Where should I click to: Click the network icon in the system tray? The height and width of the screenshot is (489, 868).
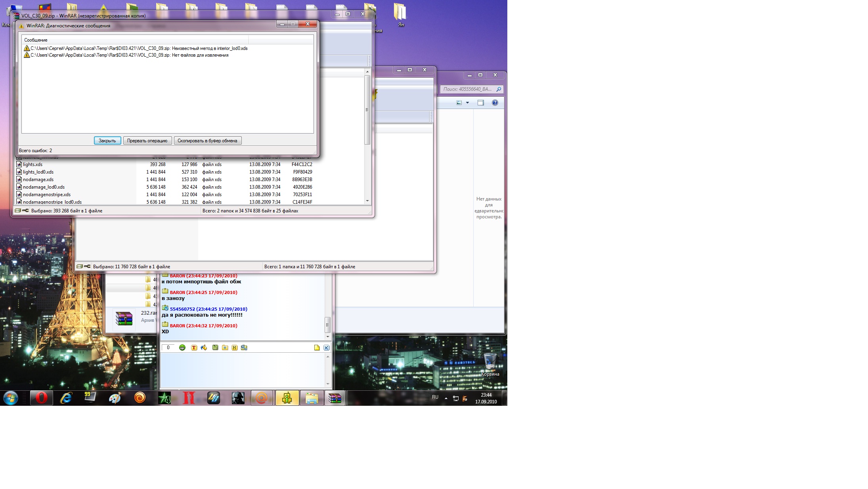[x=456, y=398]
